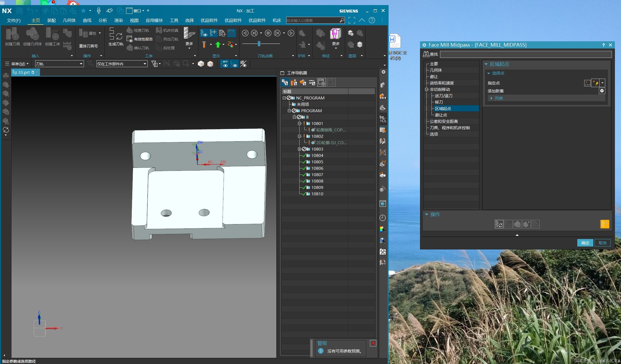Click the microphone icon in title bar
The height and width of the screenshot is (364, 621).
pyautogui.click(x=99, y=11)
